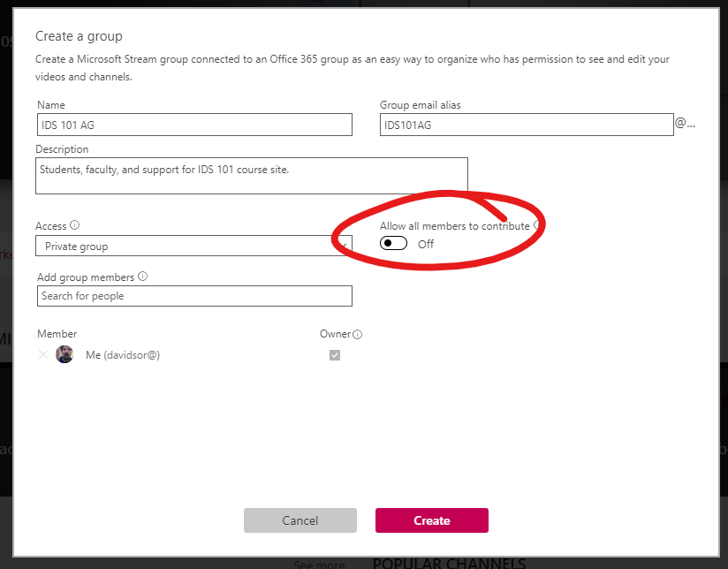Open the Access info tooltip
This screenshot has height=569, width=728.
click(x=75, y=225)
